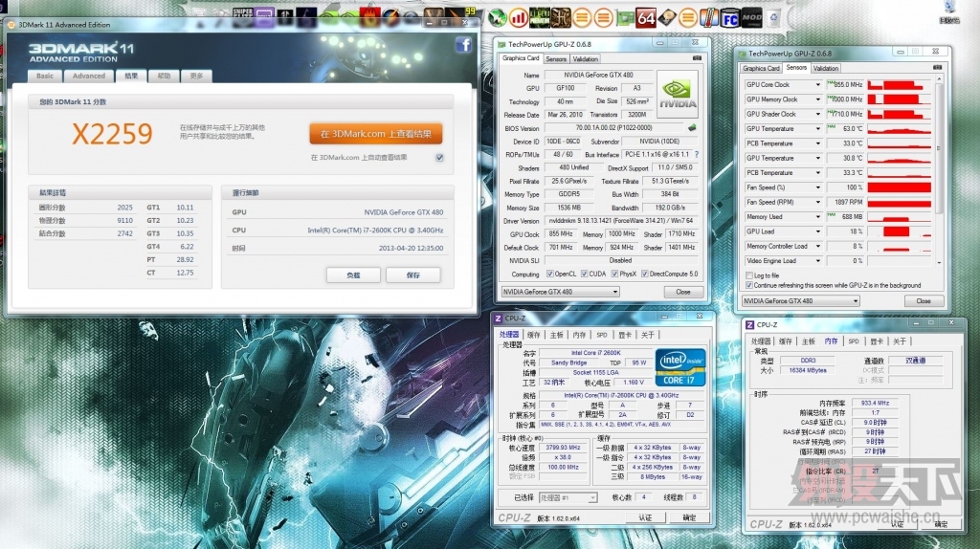Image resolution: width=980 pixels, height=549 pixels.
Task: Toggle the PhysX checkbox
Action: tap(615, 274)
